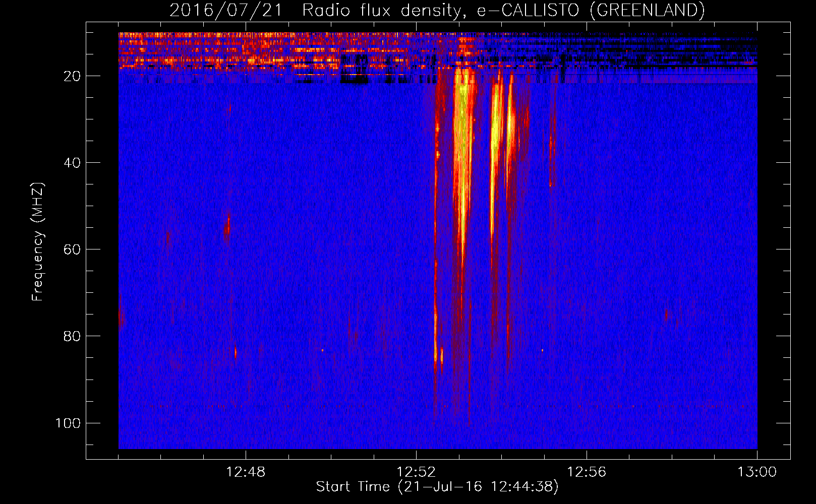This screenshot has width=816, height=504.
Task: Click the 13:00 time tick label
Action: coord(757,472)
